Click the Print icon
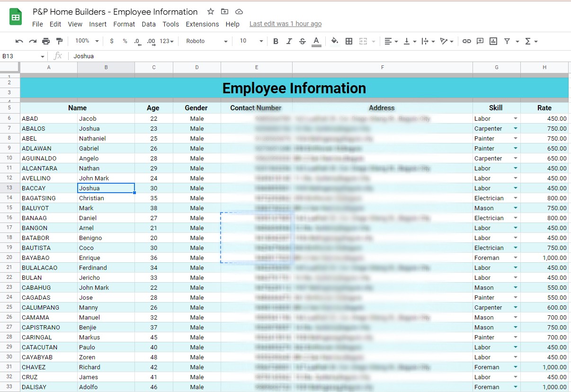Screen dimensions: 571x392 click(x=46, y=41)
